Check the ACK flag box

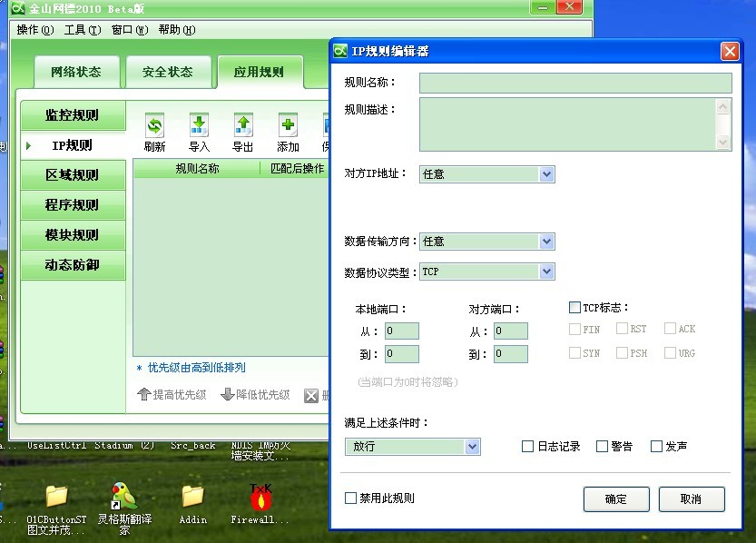pyautogui.click(x=670, y=329)
